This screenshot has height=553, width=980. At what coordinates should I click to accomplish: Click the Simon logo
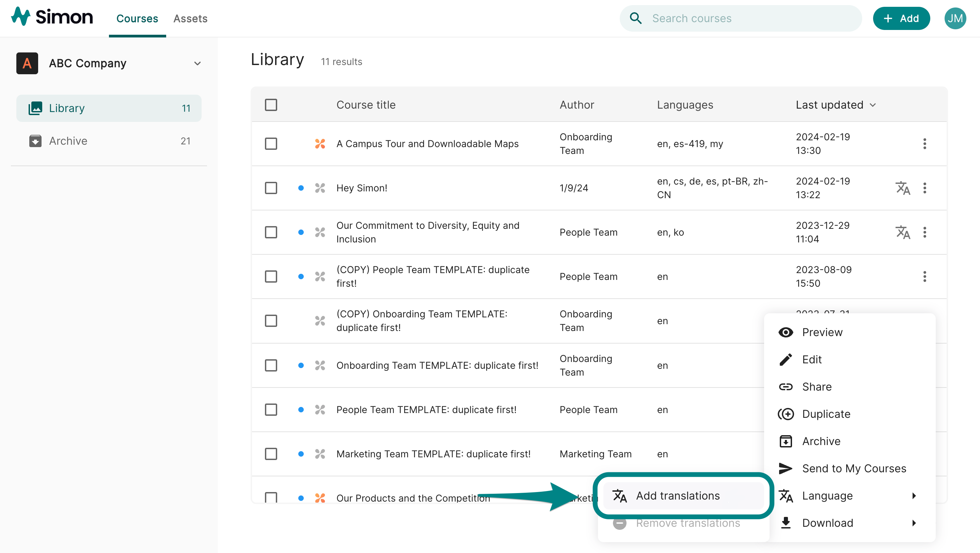point(52,17)
